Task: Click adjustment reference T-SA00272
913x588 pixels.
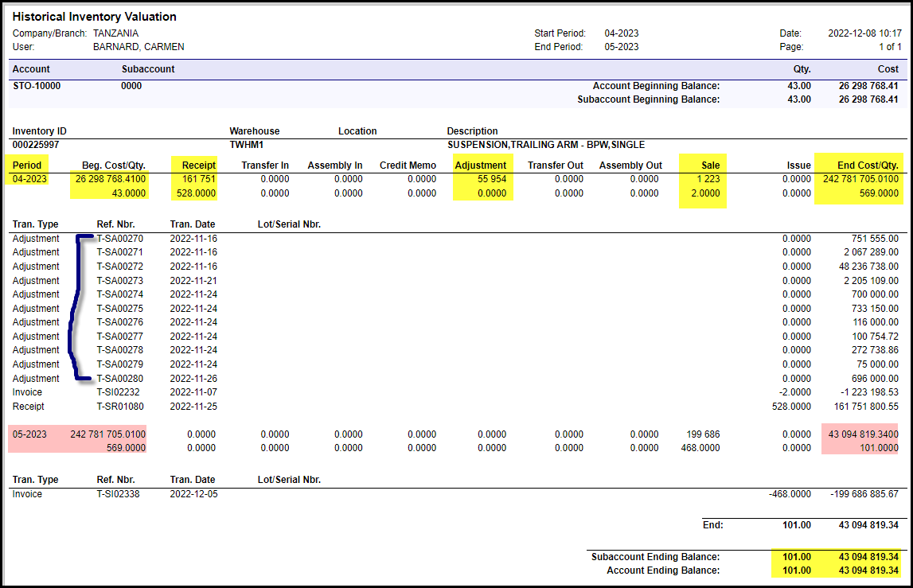Action: (120, 267)
